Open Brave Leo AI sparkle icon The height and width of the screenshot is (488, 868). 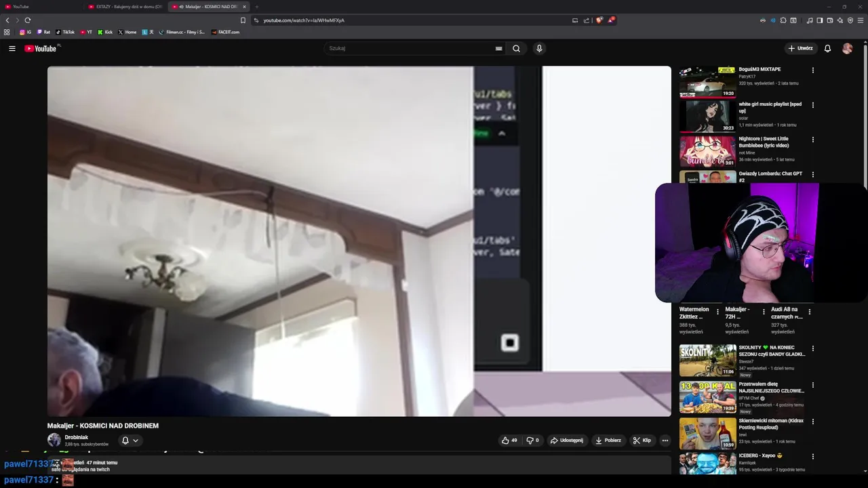click(840, 20)
